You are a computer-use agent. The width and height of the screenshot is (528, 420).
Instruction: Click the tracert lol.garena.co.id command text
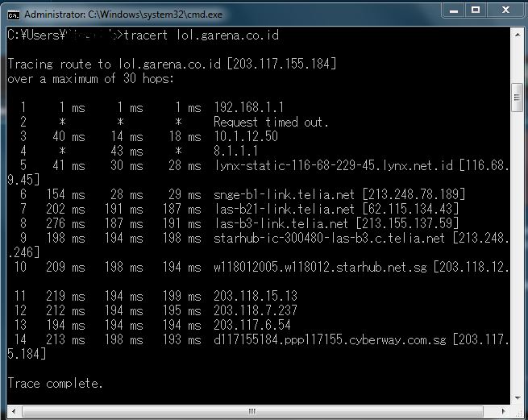click(202, 35)
